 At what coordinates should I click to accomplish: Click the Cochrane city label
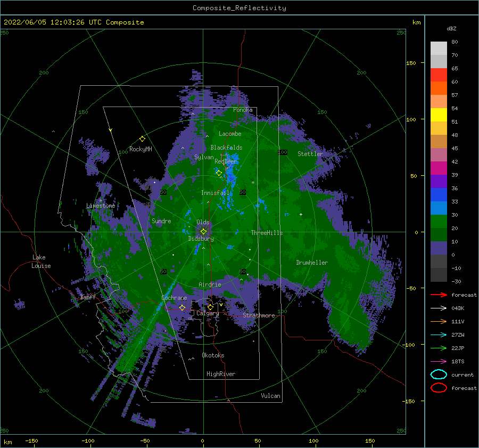pos(174,298)
